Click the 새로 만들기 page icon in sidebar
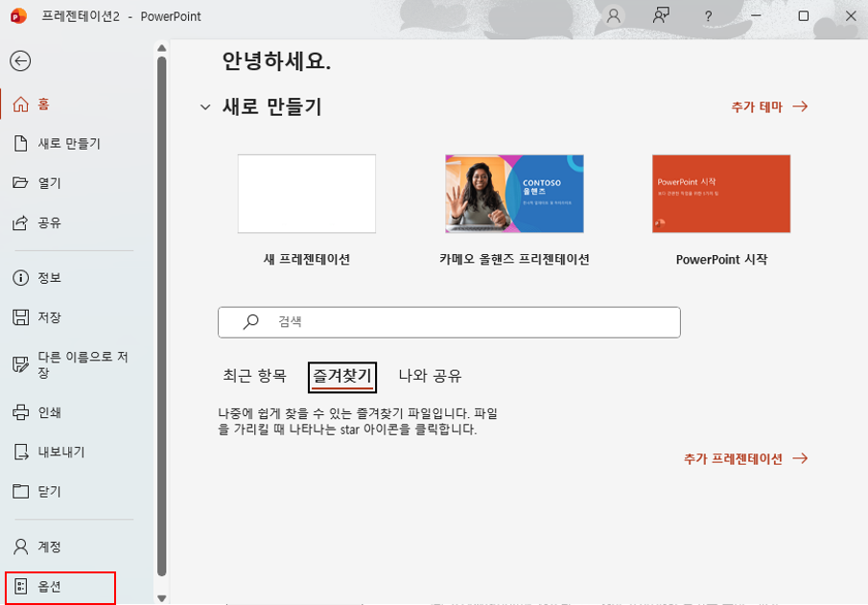The width and height of the screenshot is (868, 605). point(20,144)
